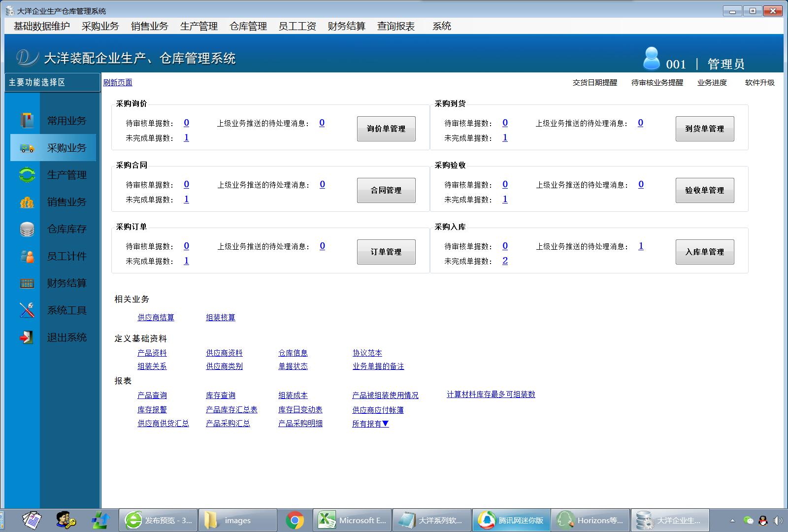Viewport: 788px width, 532px height.
Task: Open Chrome from the taskbar
Action: (295, 520)
